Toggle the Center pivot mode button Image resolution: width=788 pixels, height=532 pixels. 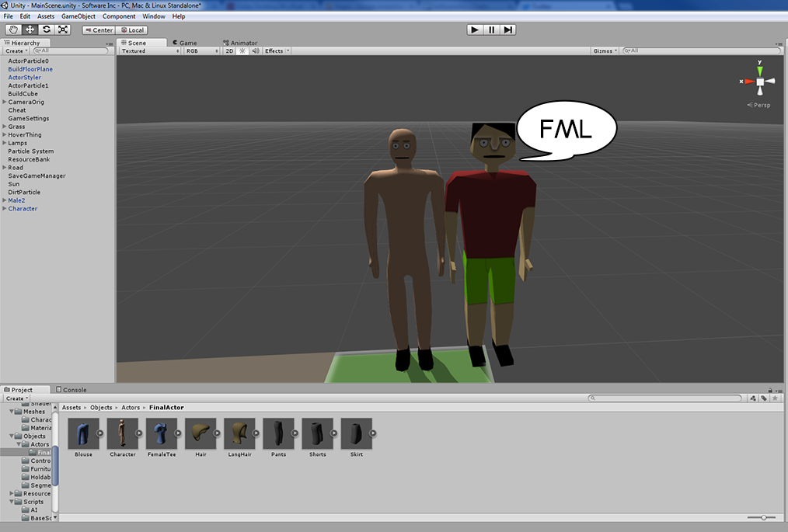(99, 30)
